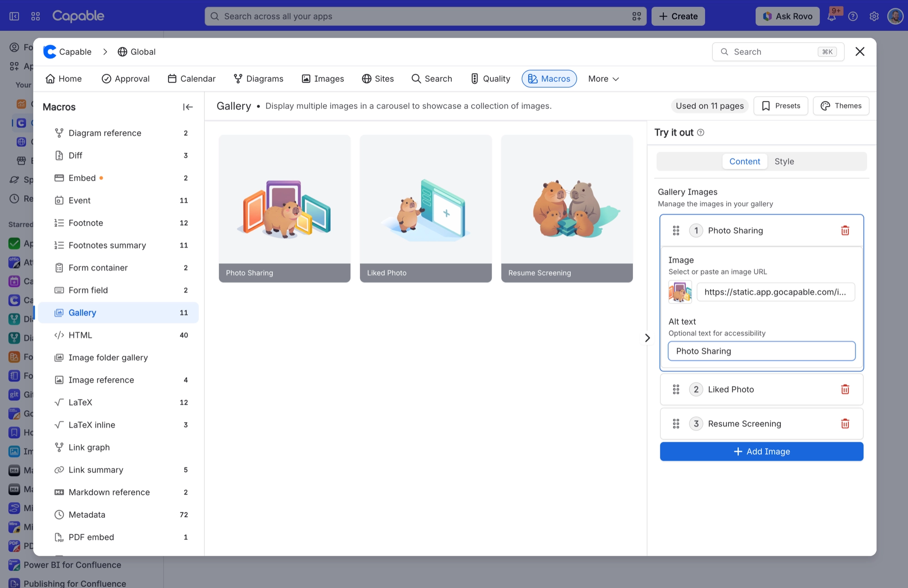Open the Try it out help icon
Image resolution: width=908 pixels, height=588 pixels.
(701, 132)
